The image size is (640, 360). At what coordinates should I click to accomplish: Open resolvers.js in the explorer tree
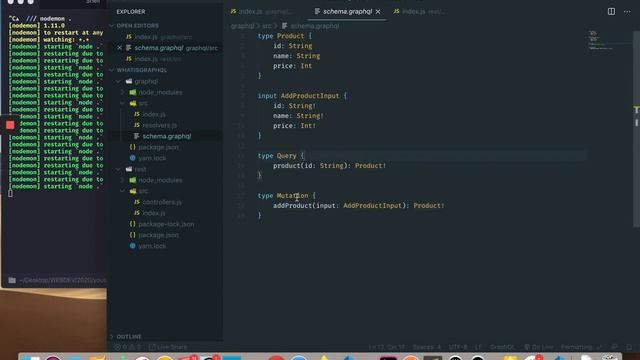(x=160, y=125)
